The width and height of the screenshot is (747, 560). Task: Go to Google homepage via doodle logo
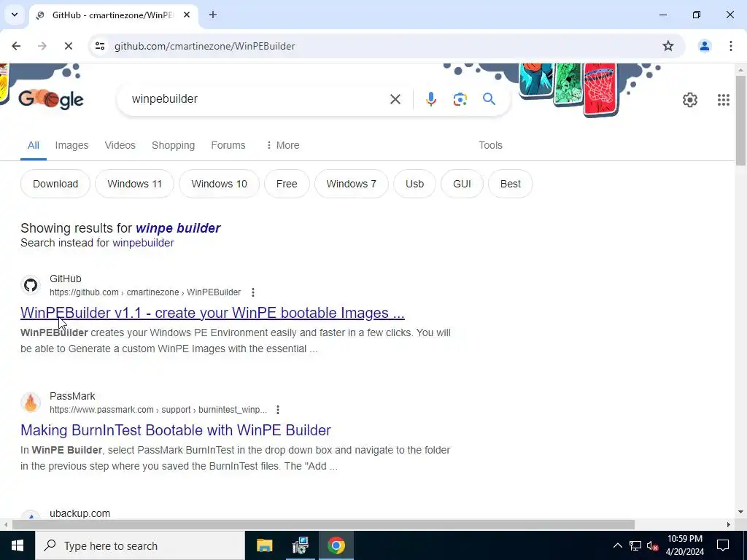[51, 99]
